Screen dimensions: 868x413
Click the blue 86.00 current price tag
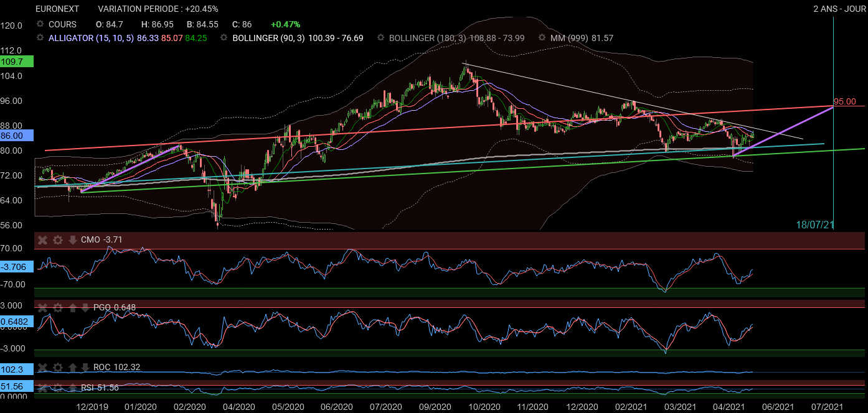click(x=17, y=135)
